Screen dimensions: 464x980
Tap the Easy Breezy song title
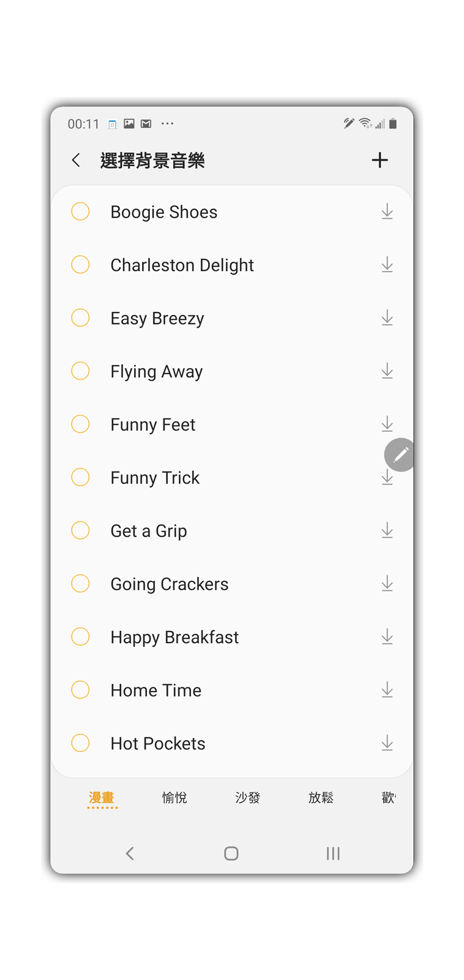pyautogui.click(x=157, y=318)
